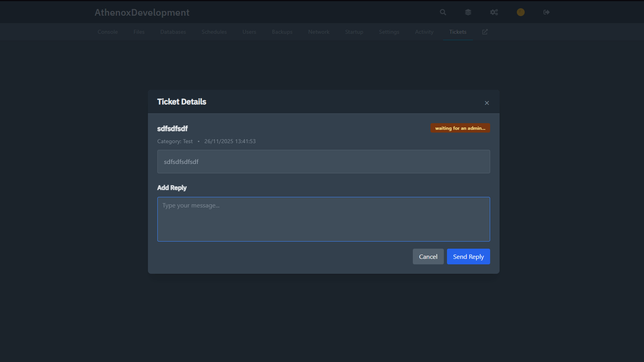Select the Startup tab

(x=354, y=32)
